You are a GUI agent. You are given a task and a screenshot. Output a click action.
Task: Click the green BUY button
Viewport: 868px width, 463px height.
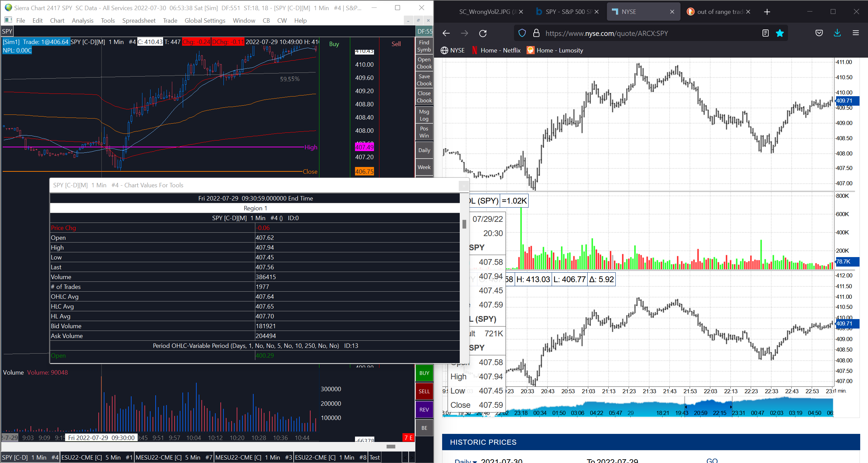(424, 373)
